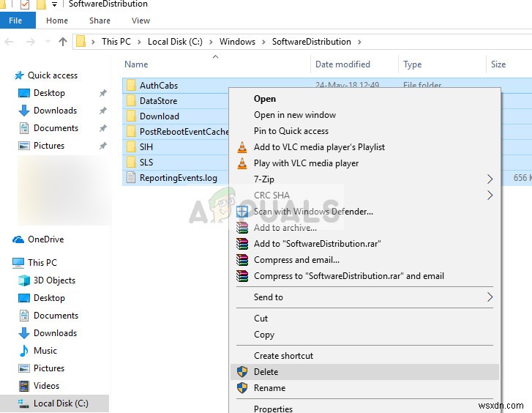Click WinRAR icon beside Compress to rar and email

242,276
